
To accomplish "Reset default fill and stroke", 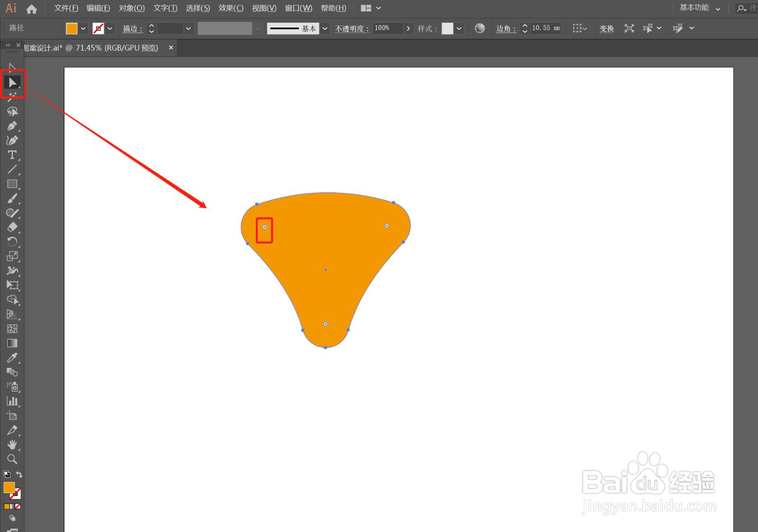I will tap(7, 474).
